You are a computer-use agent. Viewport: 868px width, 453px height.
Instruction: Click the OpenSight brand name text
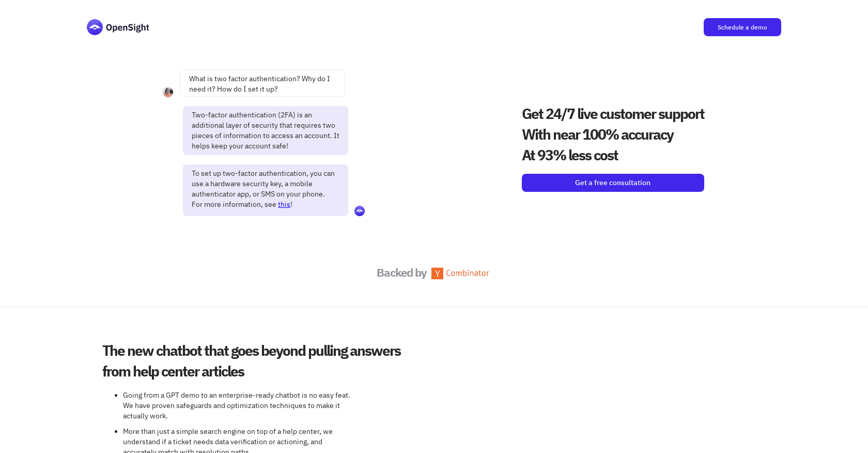(x=127, y=27)
